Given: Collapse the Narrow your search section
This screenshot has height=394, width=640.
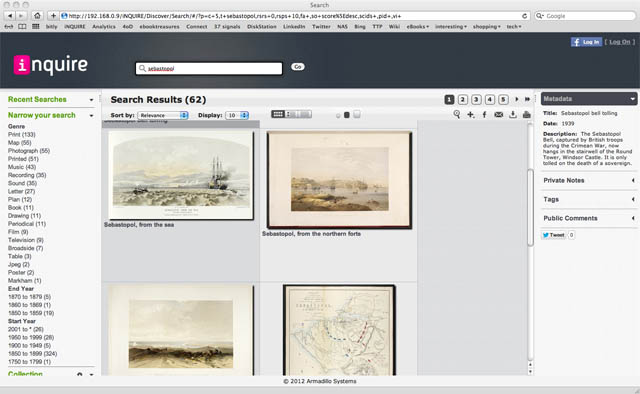Looking at the screenshot, I should point(91,116).
